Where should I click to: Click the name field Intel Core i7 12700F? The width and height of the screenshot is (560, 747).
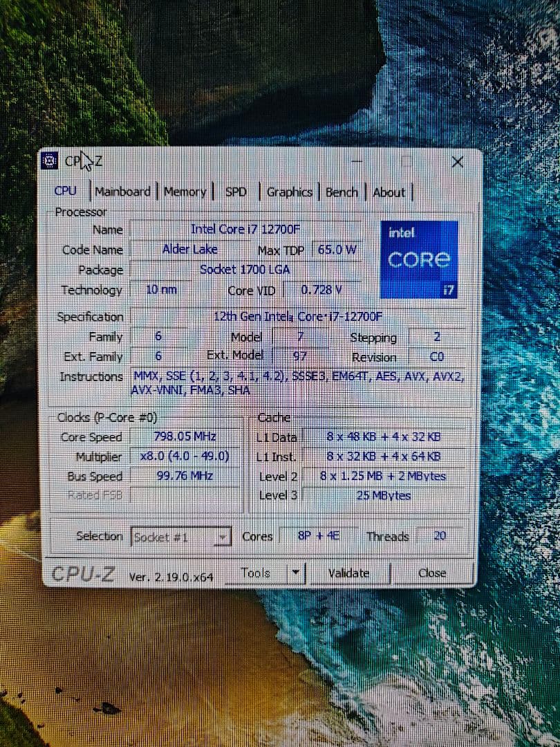(245, 229)
